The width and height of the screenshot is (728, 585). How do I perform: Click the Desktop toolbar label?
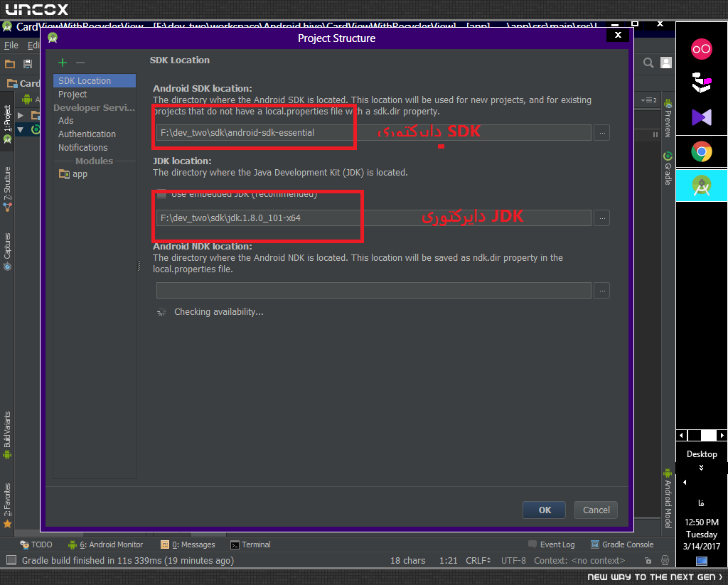[x=702, y=454]
